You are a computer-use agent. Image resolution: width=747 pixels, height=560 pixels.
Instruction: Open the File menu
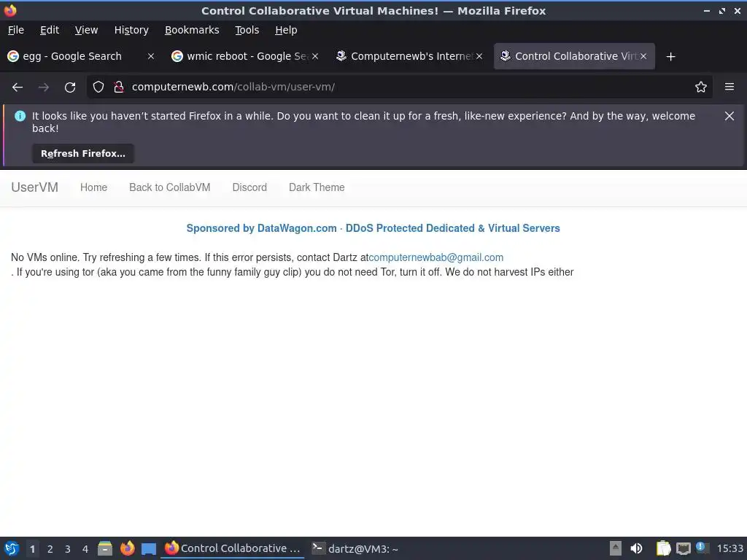coord(16,30)
